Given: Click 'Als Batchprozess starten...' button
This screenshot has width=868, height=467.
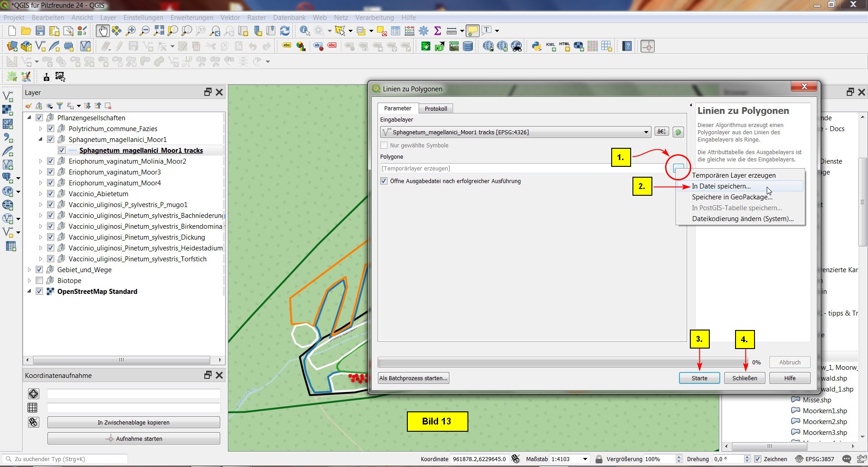Looking at the screenshot, I should pos(413,378).
